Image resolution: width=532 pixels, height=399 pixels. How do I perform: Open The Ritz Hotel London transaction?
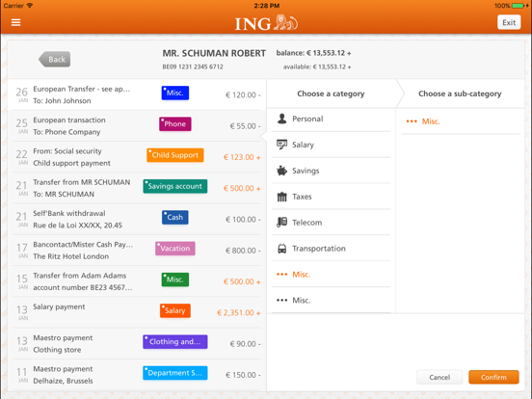[x=137, y=251]
